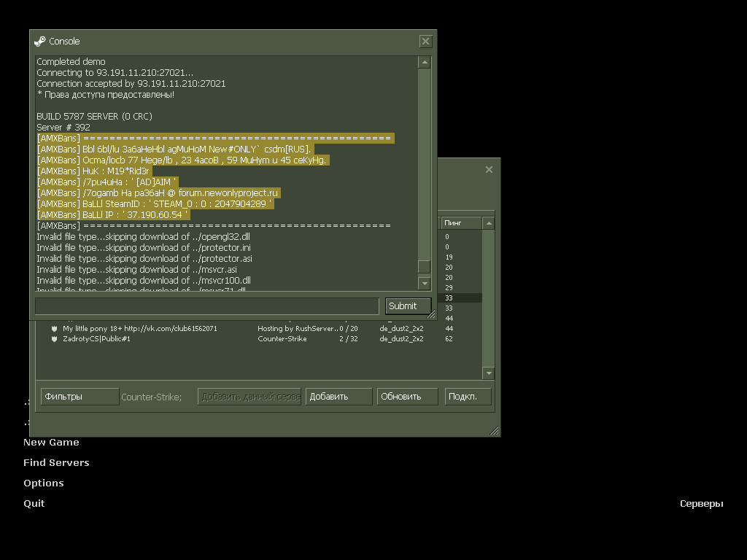Click server list scrollbar down arrow
Screen dimensions: 747x560
tap(488, 373)
